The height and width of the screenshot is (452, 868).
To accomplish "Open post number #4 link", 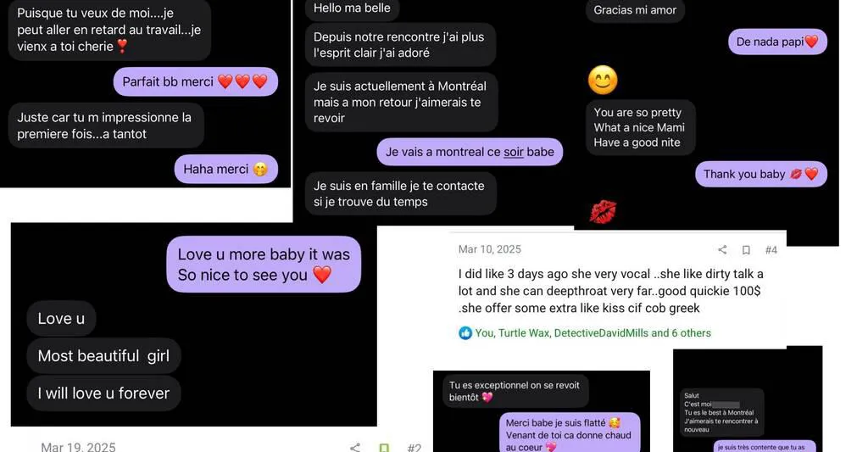I will 771,250.
